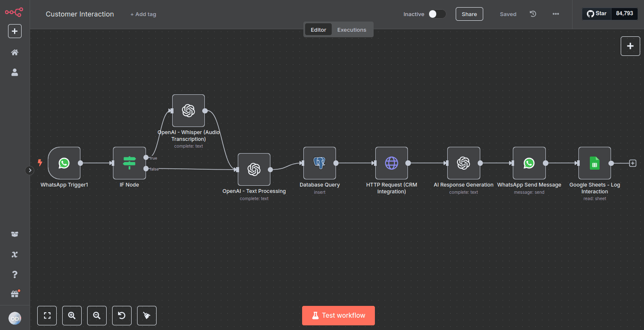
Task: Select the Database Query Postgres node
Action: tap(319, 163)
